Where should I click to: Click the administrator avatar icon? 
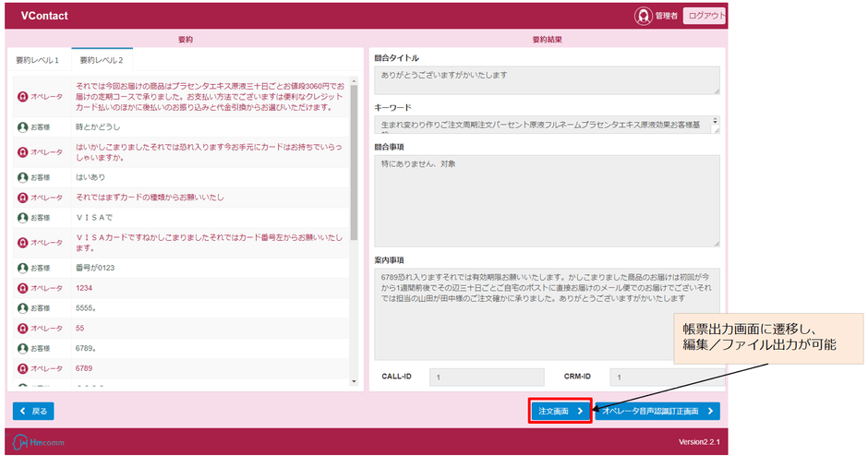pyautogui.click(x=644, y=16)
